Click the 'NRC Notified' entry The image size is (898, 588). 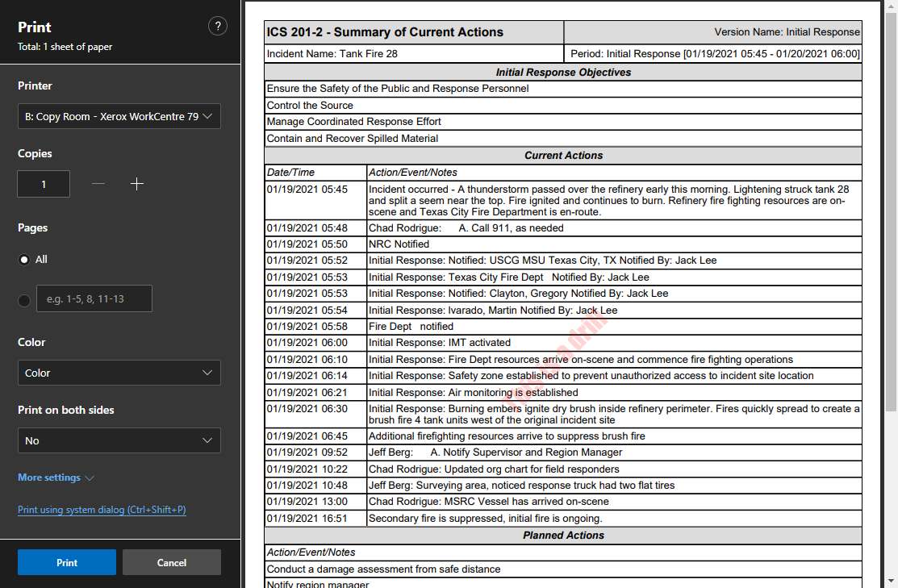click(x=399, y=244)
